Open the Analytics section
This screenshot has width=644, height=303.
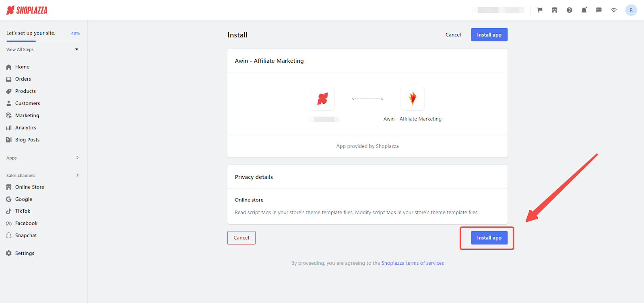25,128
